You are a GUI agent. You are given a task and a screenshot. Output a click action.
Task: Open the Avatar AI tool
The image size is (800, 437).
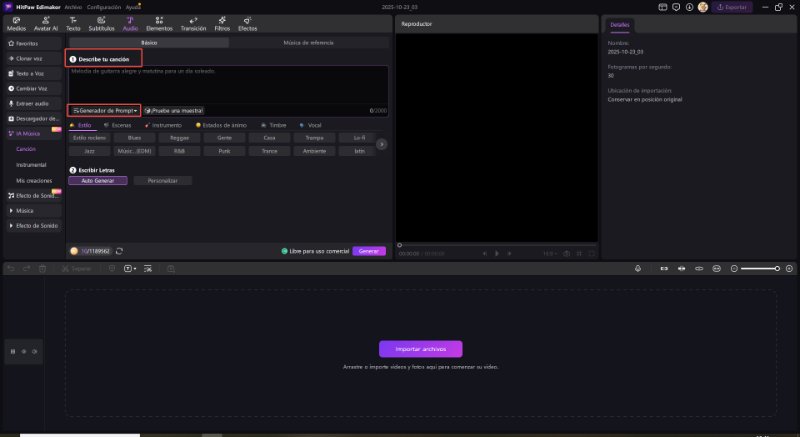pos(45,24)
